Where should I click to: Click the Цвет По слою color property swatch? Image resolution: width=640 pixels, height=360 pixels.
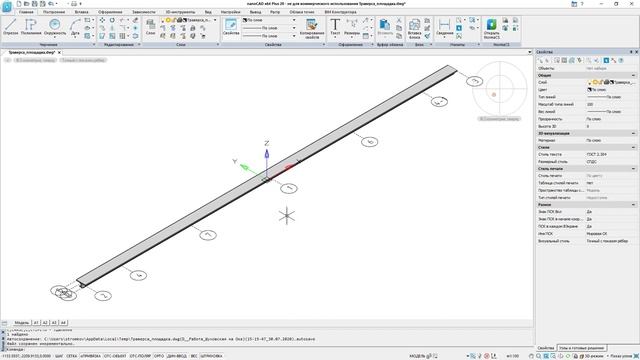click(589, 90)
